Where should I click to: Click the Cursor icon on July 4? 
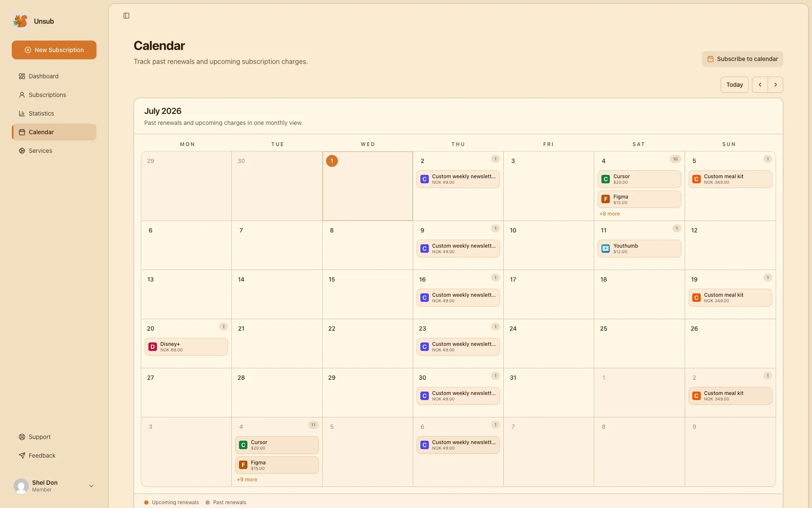click(606, 179)
